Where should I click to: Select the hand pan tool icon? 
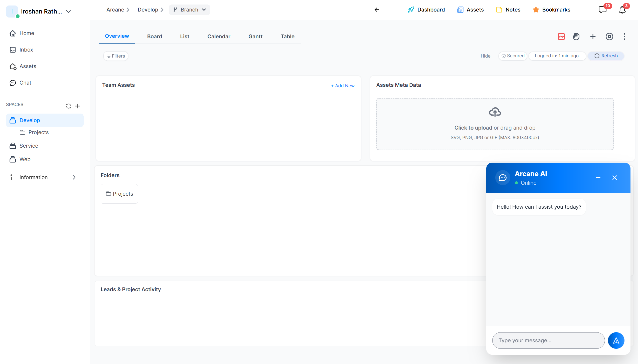576,37
